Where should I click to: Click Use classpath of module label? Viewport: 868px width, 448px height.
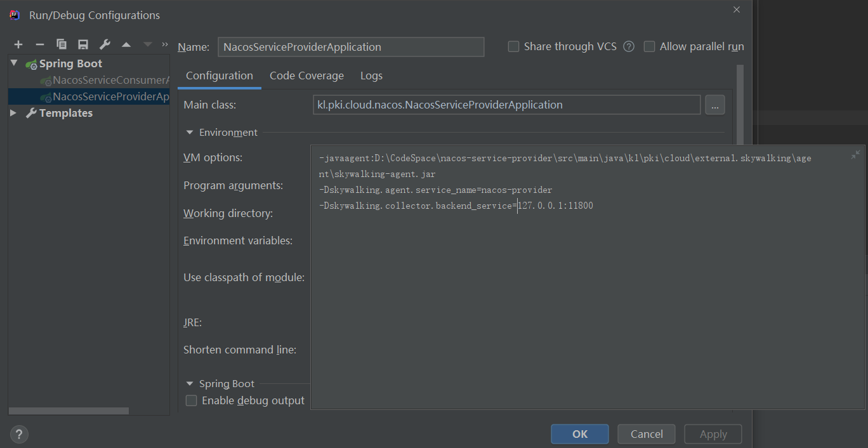[244, 277]
